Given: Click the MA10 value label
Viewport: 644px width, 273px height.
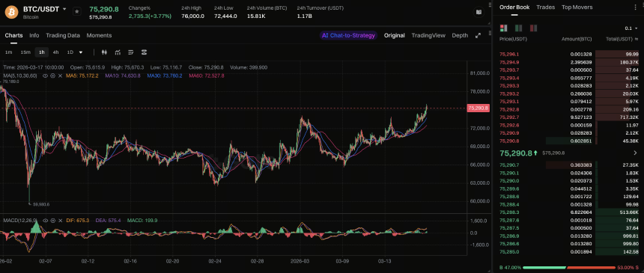Looking at the screenshot, I should tap(123, 76).
